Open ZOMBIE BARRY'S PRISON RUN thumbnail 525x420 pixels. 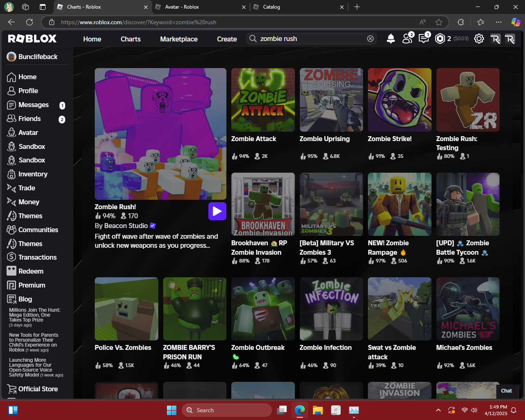(195, 309)
